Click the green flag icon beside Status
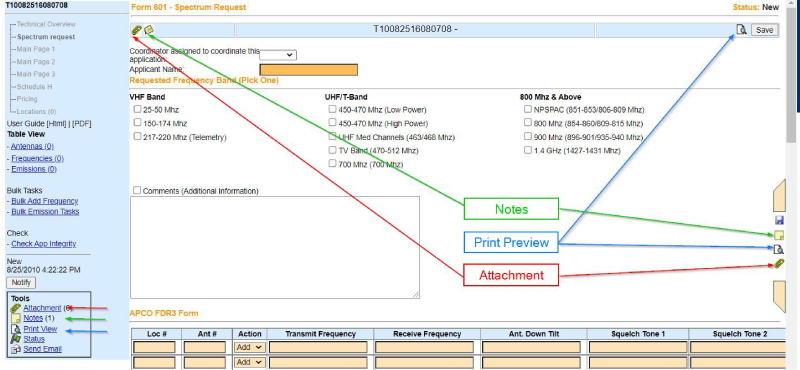 [x=15, y=339]
